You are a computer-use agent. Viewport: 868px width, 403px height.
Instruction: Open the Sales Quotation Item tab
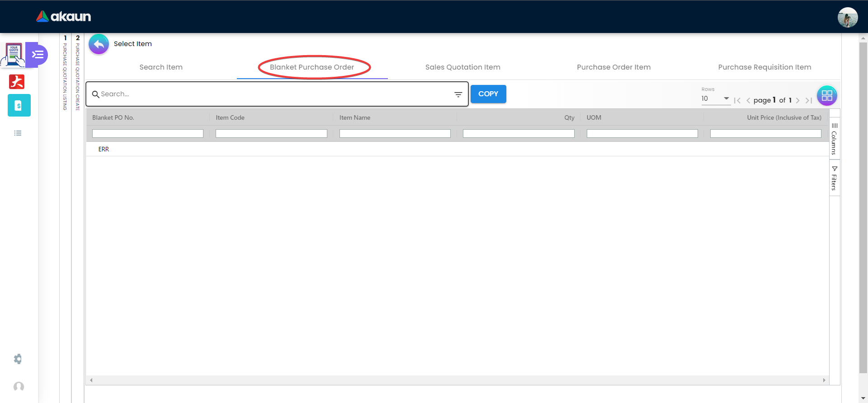point(463,67)
